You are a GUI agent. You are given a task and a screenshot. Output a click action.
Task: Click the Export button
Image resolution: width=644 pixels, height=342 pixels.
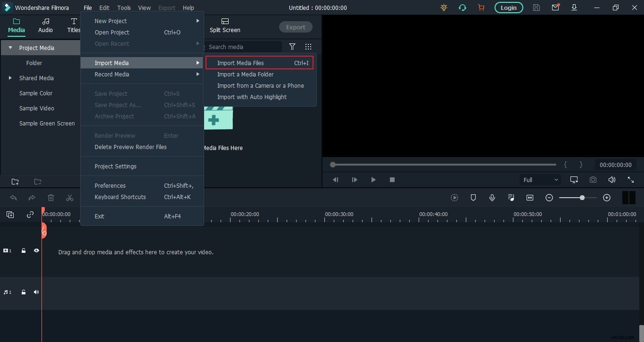296,27
